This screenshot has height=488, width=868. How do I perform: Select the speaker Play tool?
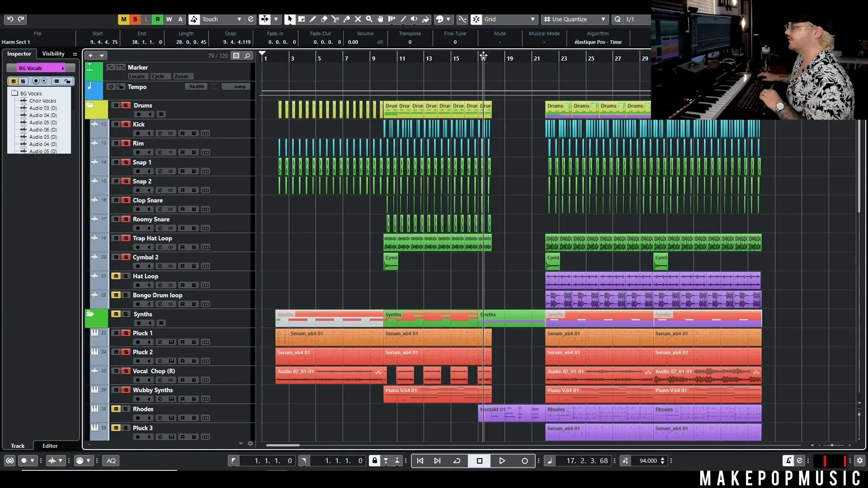[x=414, y=19]
